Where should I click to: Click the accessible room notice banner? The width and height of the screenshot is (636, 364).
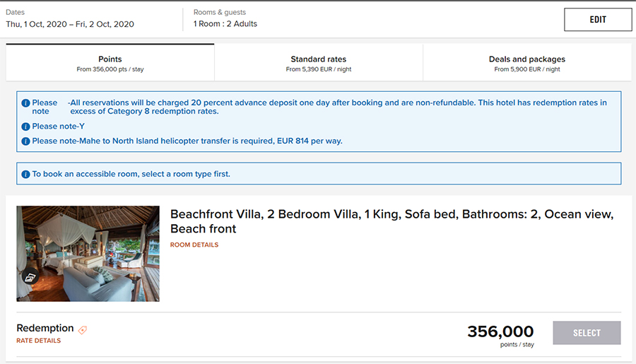(319, 174)
